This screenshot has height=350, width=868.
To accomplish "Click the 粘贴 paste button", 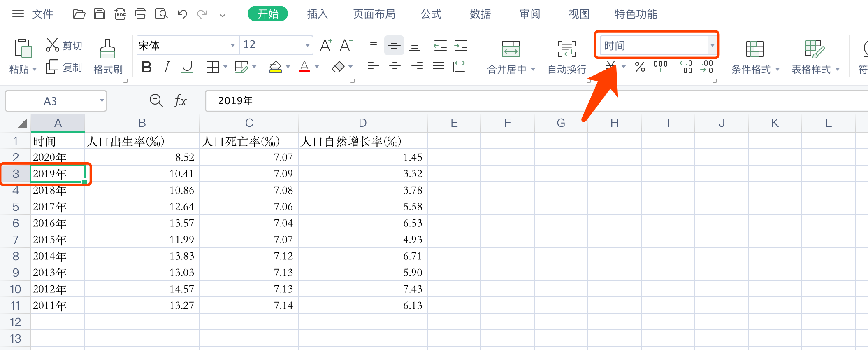I will point(23,57).
